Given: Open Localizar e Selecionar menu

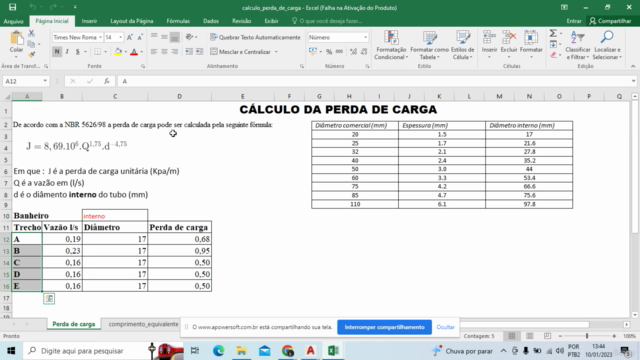Looking at the screenshot, I should [x=607, y=45].
